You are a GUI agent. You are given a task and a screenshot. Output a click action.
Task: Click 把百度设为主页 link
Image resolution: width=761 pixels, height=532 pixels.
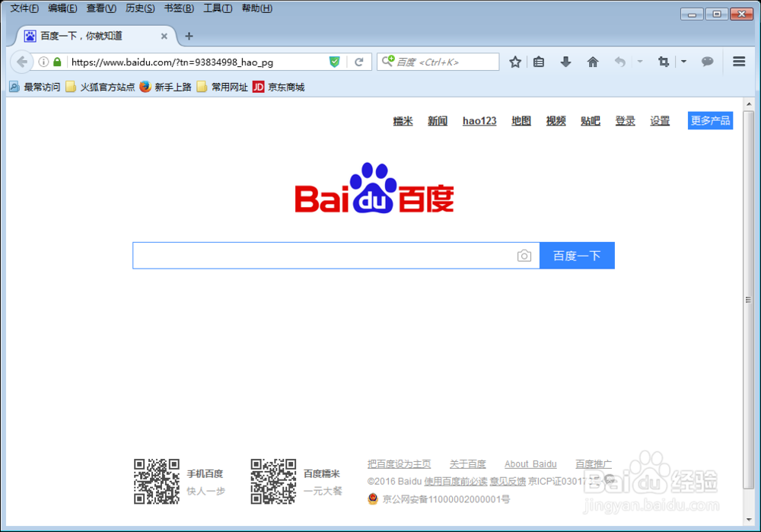[399, 464]
